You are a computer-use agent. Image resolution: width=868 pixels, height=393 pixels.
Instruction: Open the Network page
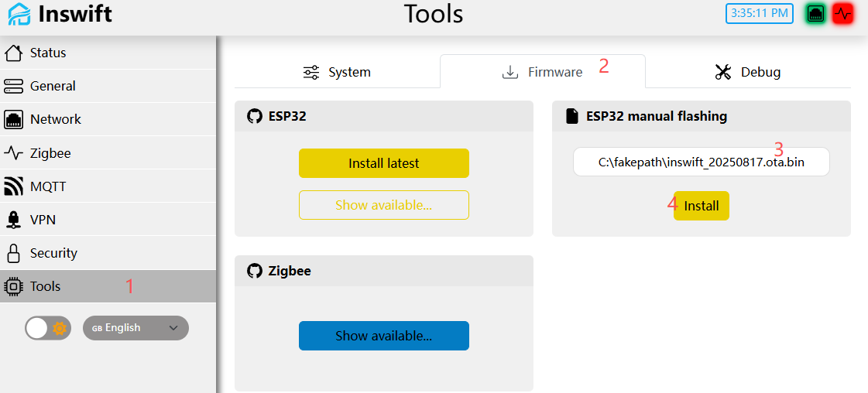coord(108,119)
